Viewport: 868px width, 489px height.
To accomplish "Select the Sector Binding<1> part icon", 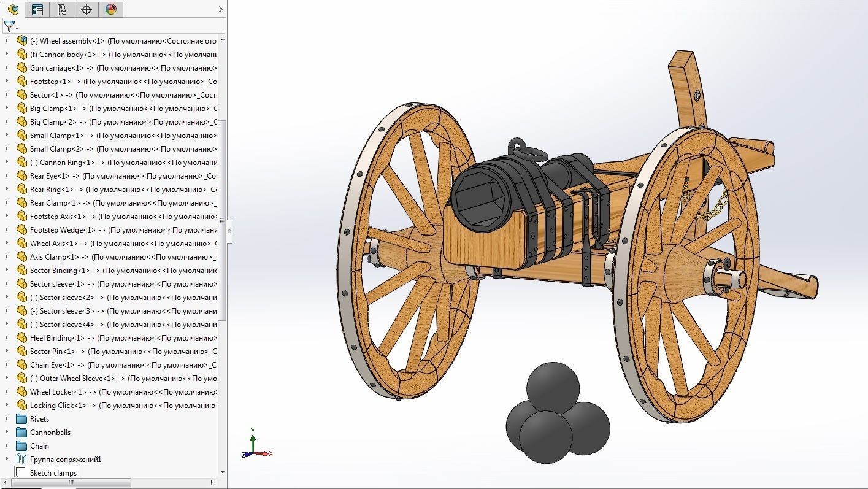I will [x=21, y=270].
